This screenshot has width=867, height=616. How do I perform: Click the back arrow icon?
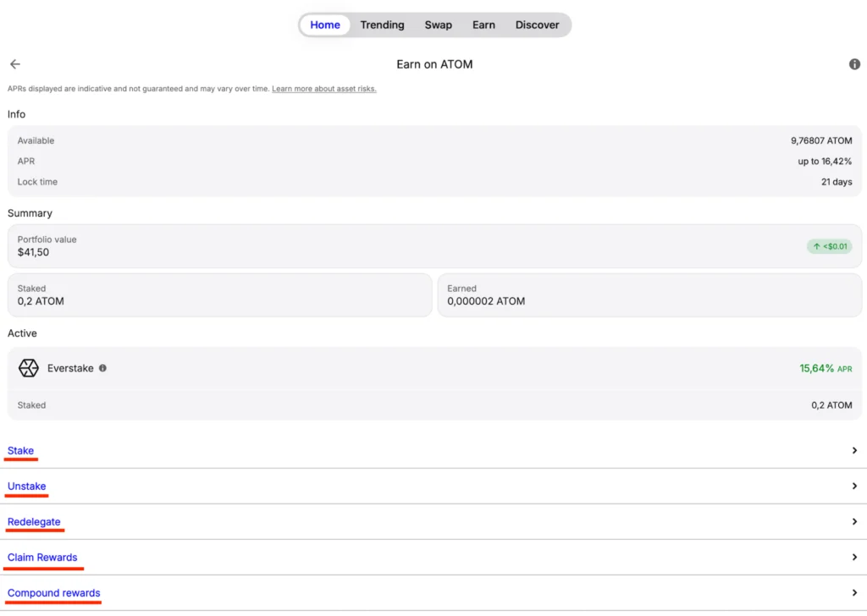tap(15, 64)
